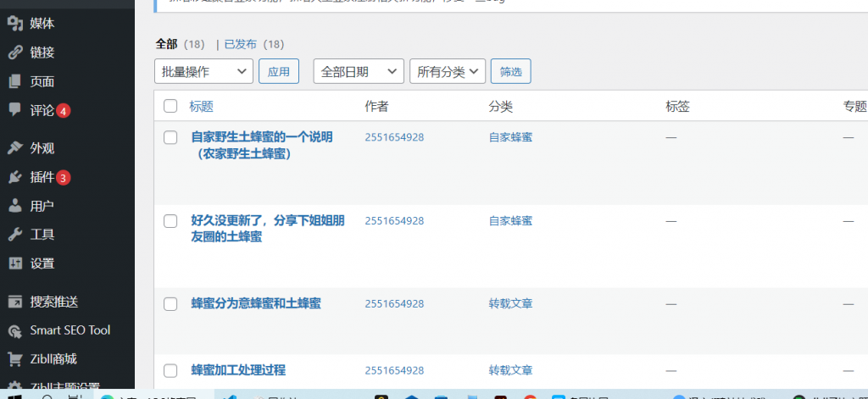Click the 作者 column header
The width and height of the screenshot is (868, 399).
pyautogui.click(x=377, y=106)
